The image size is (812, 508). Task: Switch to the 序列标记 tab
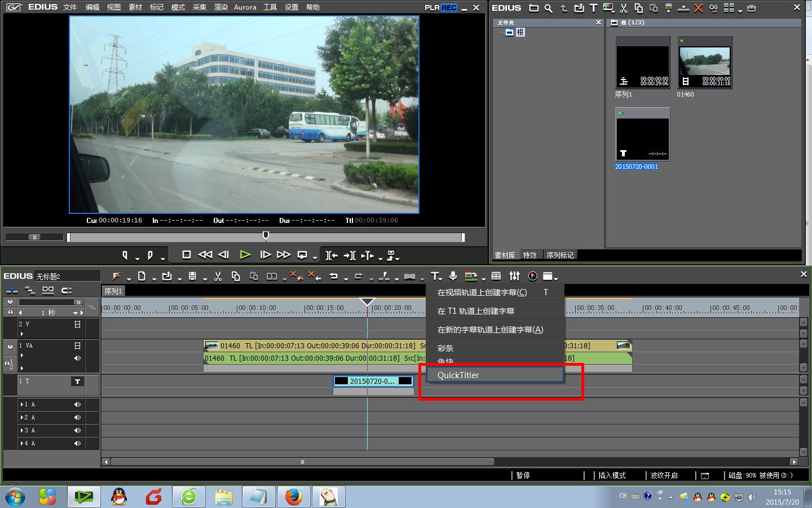(x=560, y=255)
